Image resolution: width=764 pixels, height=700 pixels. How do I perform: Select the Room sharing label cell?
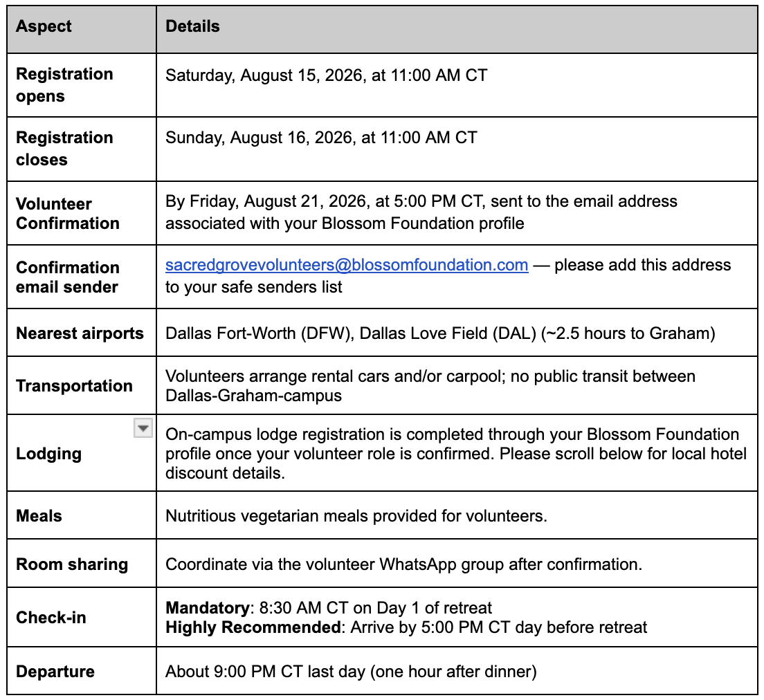pyautogui.click(x=82, y=563)
